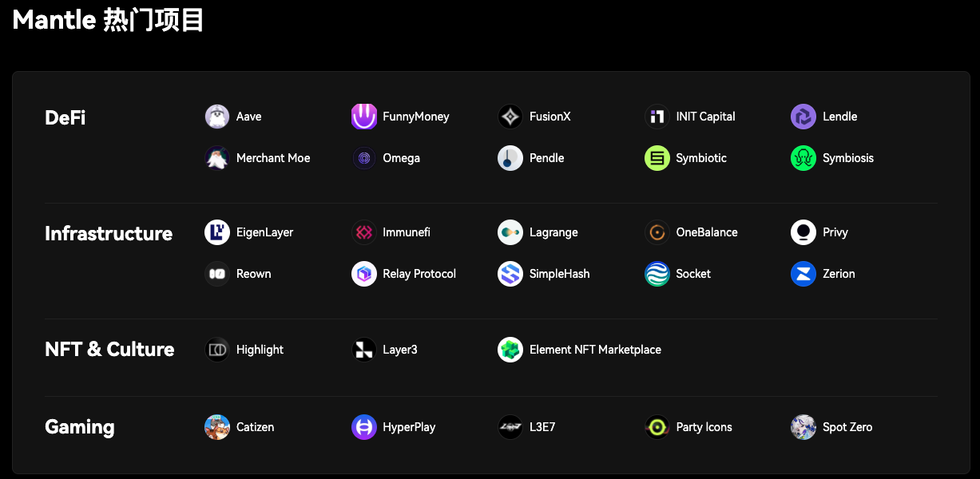This screenshot has width=980, height=479.
Task: Open the INIT Capital link
Action: pos(705,117)
